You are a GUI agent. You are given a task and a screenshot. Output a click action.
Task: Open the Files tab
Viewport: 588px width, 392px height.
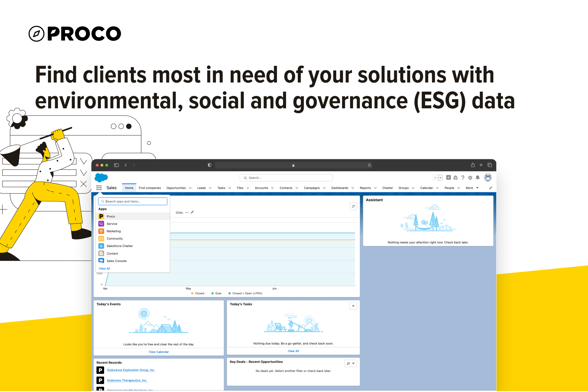click(x=240, y=188)
